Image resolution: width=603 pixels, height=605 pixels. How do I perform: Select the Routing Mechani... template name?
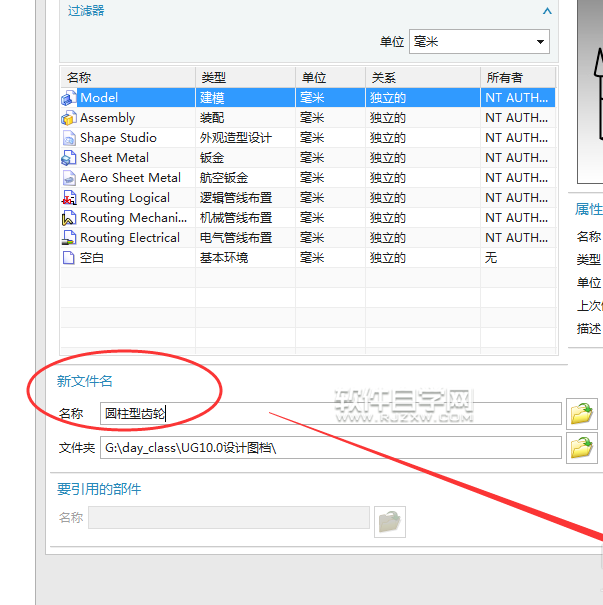[x=133, y=218]
